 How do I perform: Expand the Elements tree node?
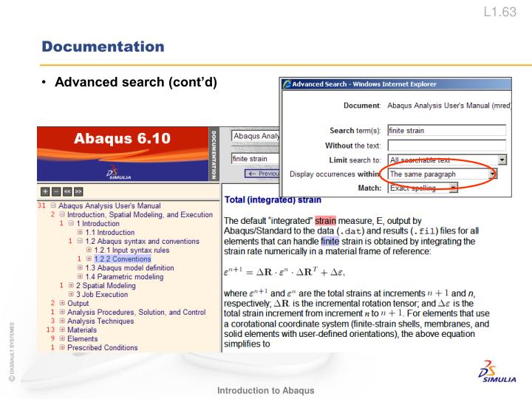pyautogui.click(x=62, y=338)
